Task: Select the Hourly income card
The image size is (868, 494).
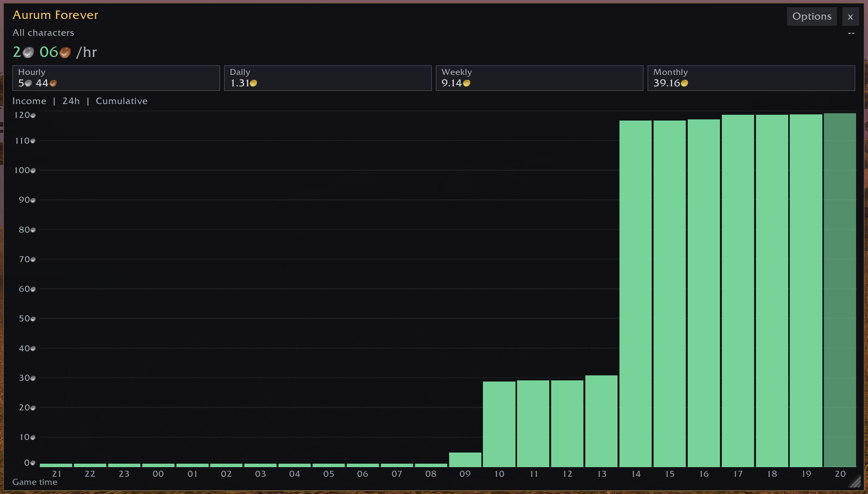Action: 116,78
